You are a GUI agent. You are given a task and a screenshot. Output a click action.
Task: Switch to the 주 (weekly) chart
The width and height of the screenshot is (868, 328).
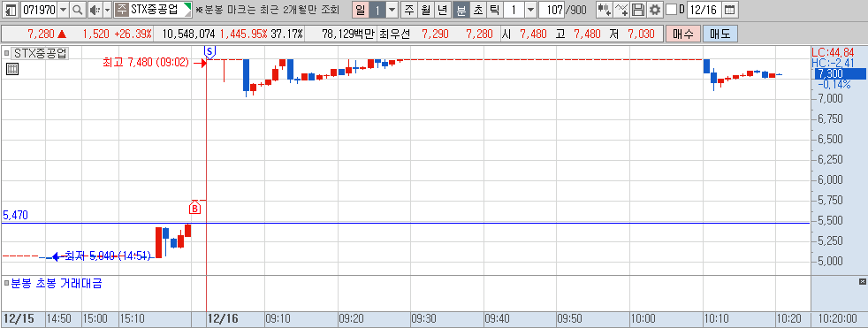coord(409,10)
